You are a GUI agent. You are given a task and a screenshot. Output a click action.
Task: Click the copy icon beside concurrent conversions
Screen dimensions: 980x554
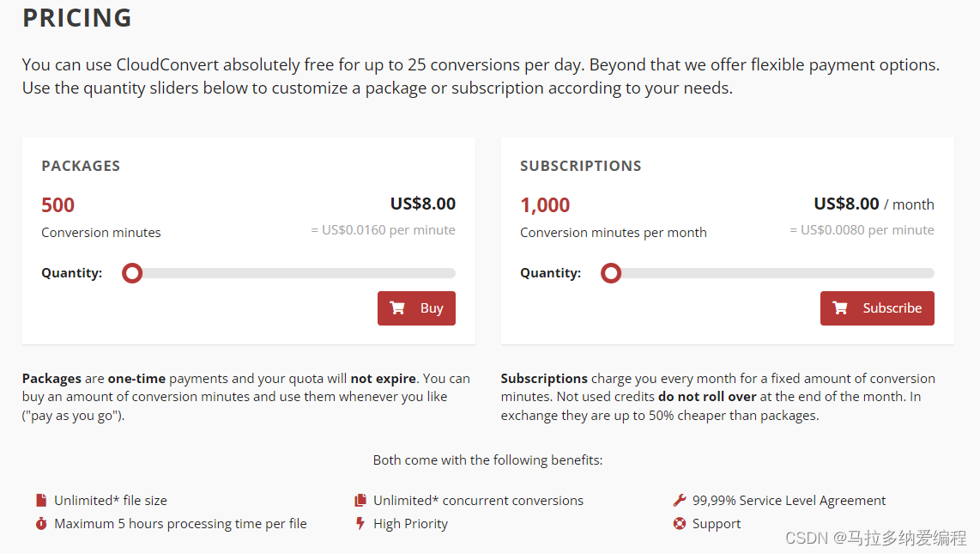point(360,500)
